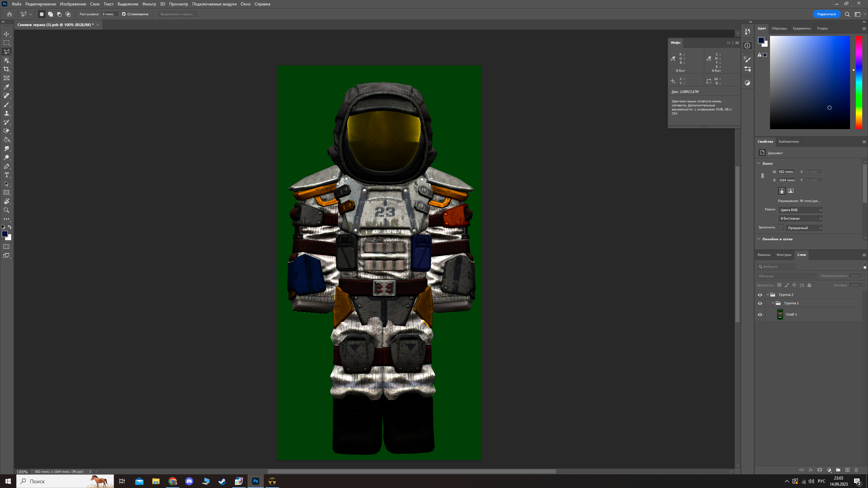Open the lasso tool preset dropdown arrow
Image resolution: width=868 pixels, height=488 pixels.
tap(31, 14)
